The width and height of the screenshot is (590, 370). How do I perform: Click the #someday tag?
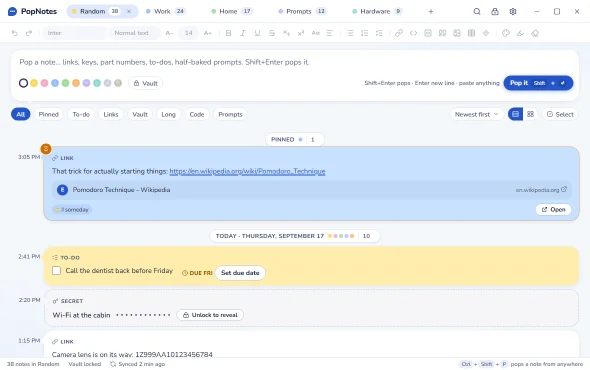coord(72,210)
